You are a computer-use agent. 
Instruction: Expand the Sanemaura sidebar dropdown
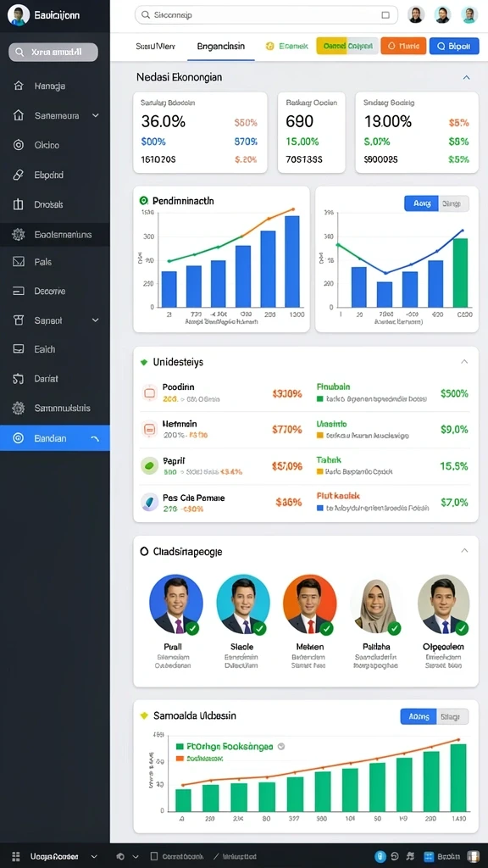[95, 115]
